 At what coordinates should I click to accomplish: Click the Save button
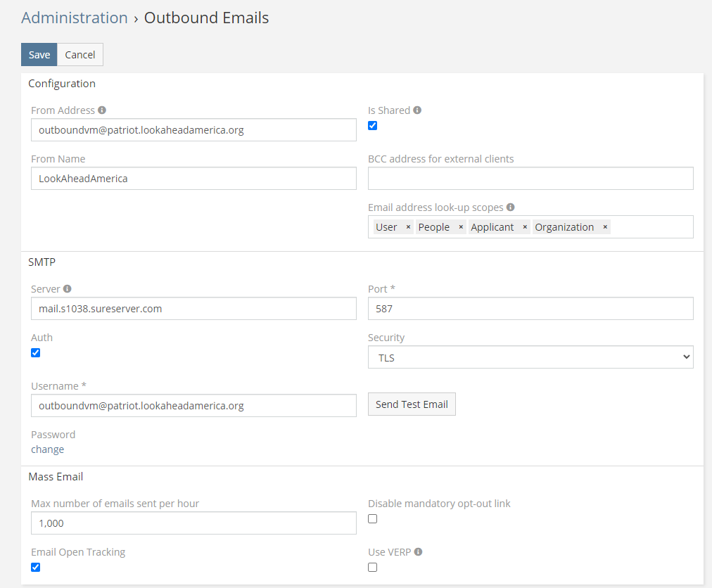click(x=39, y=55)
